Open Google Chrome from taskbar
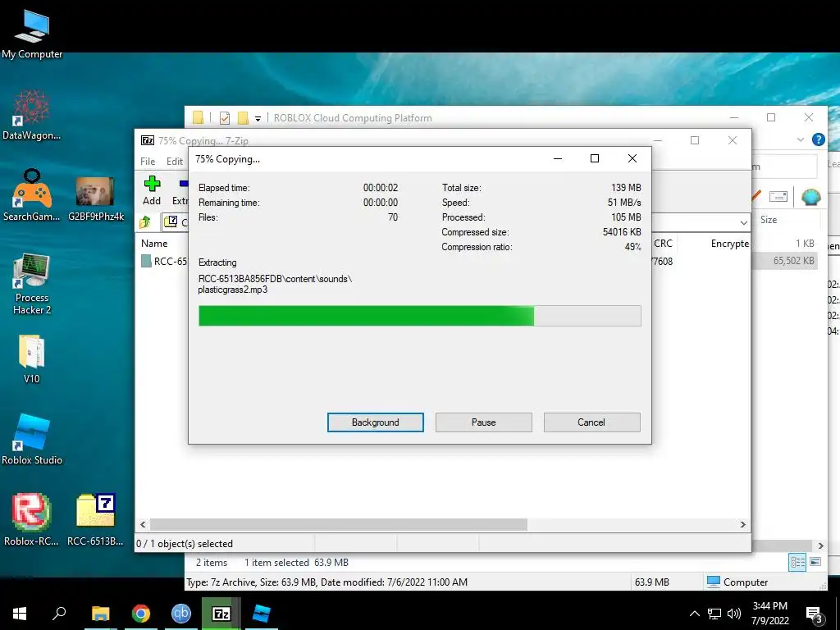Image resolution: width=840 pixels, height=630 pixels. click(141, 614)
